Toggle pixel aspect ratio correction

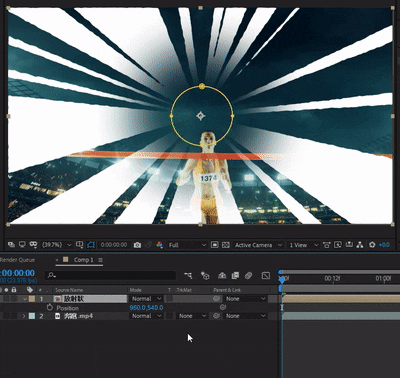point(327,245)
